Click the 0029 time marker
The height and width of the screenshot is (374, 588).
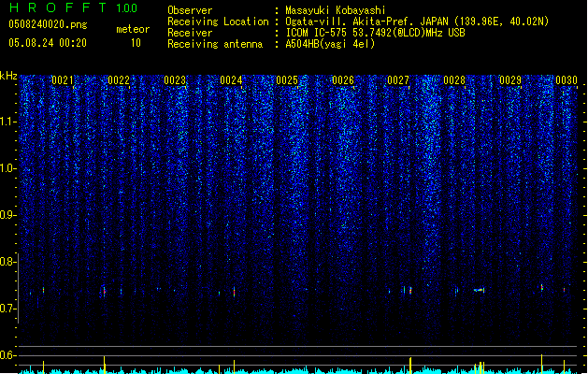[510, 80]
